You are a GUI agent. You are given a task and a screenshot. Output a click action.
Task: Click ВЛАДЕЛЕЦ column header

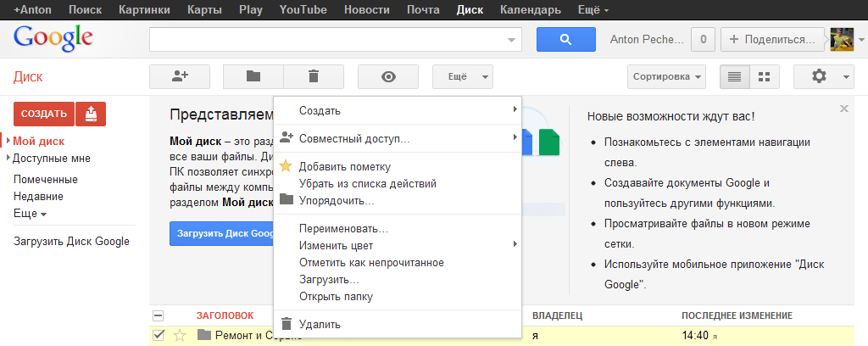tap(558, 315)
